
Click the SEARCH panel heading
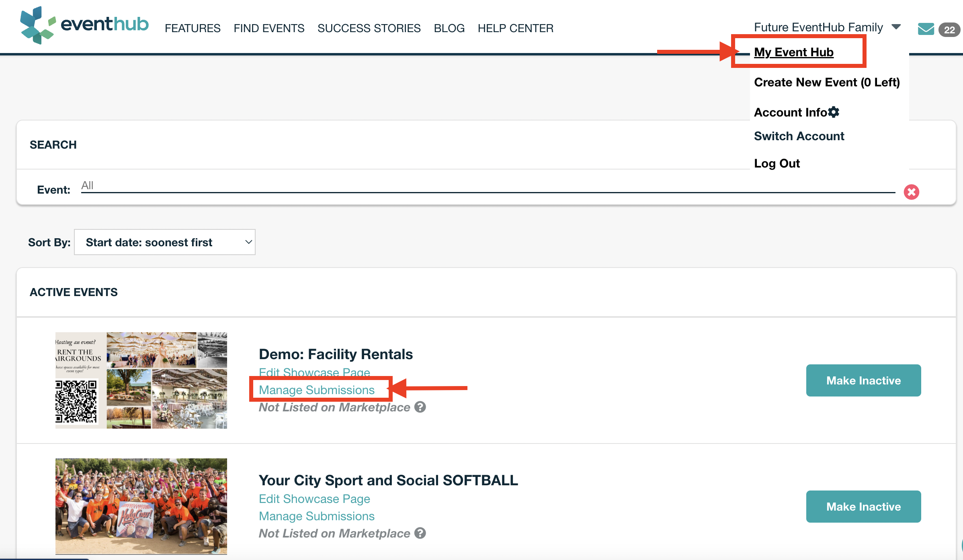[x=53, y=145]
